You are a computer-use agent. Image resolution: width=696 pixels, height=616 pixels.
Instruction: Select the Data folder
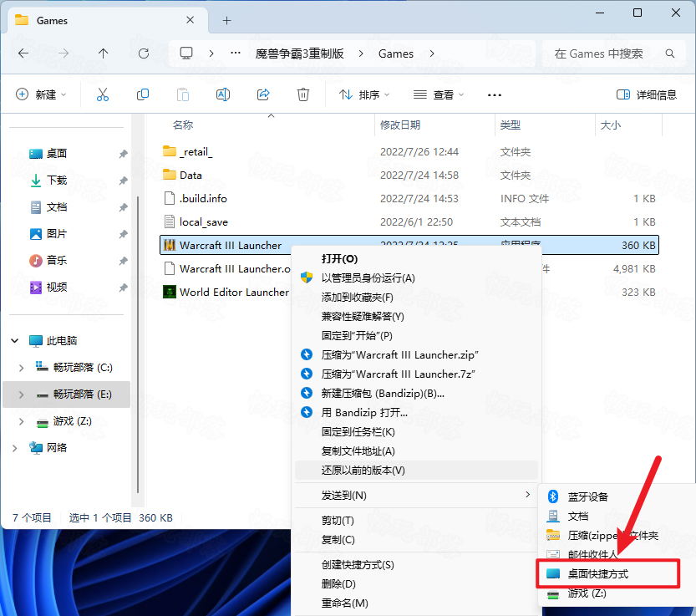182,175
